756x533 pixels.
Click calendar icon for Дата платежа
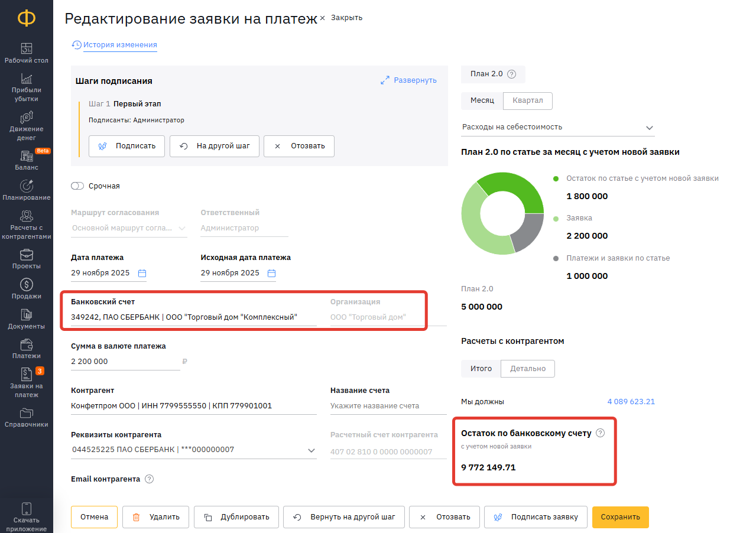tap(142, 273)
